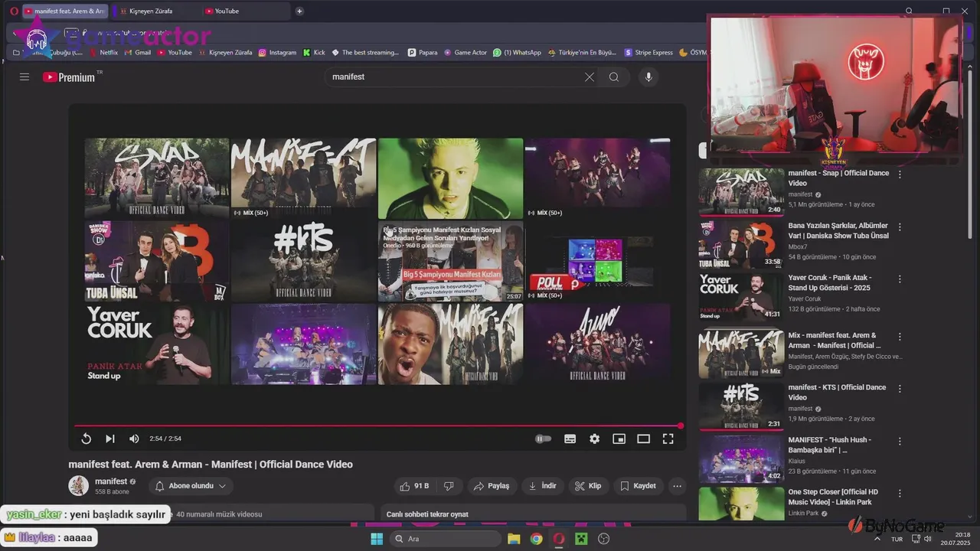The height and width of the screenshot is (551, 980).
Task: Open the Netflix bookmark
Action: pos(103,53)
